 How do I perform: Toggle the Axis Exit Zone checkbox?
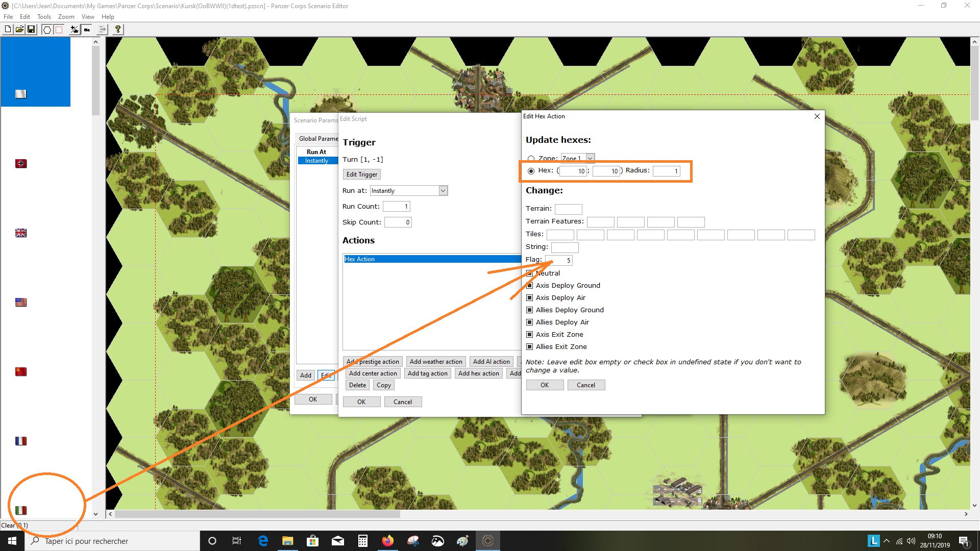click(529, 335)
